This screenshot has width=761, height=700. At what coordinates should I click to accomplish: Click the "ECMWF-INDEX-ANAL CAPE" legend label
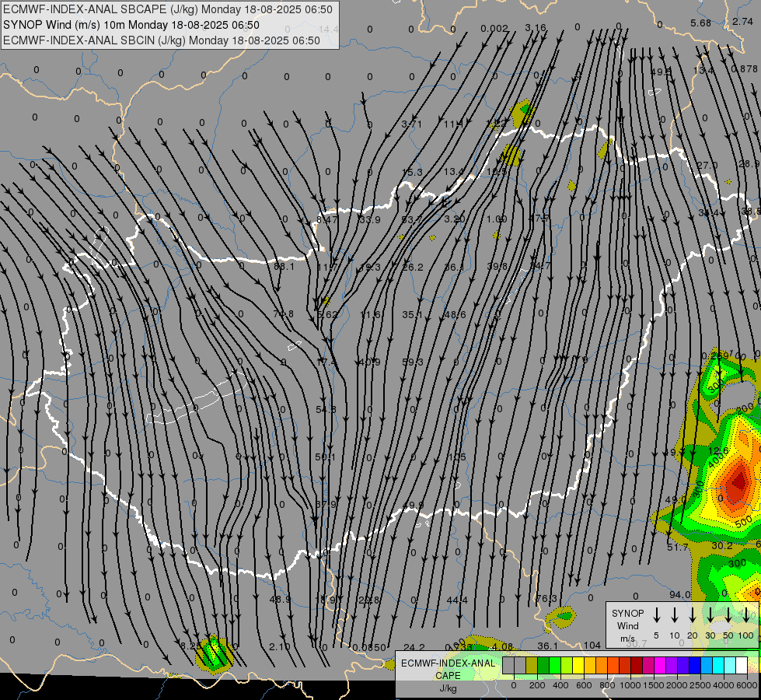448,669
